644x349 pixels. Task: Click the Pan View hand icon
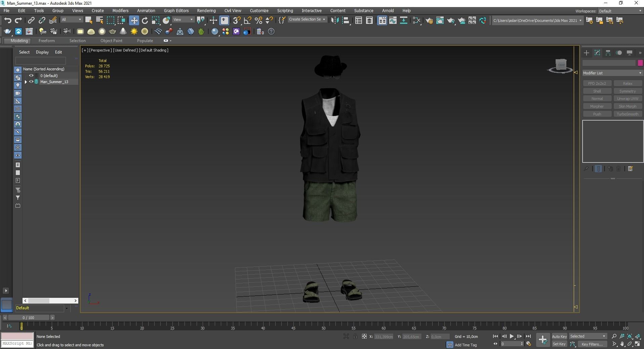tap(622, 344)
